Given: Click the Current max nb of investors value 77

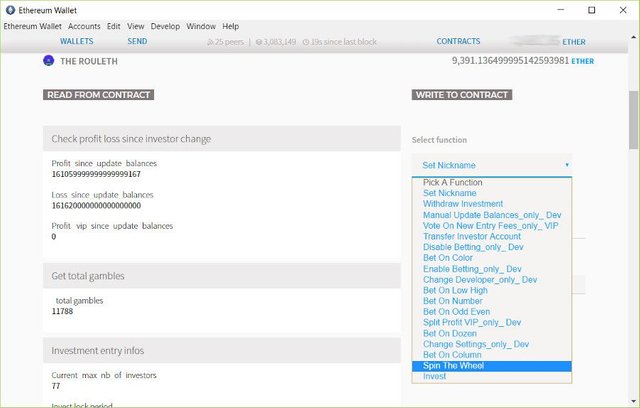Looking at the screenshot, I should pos(56,386).
